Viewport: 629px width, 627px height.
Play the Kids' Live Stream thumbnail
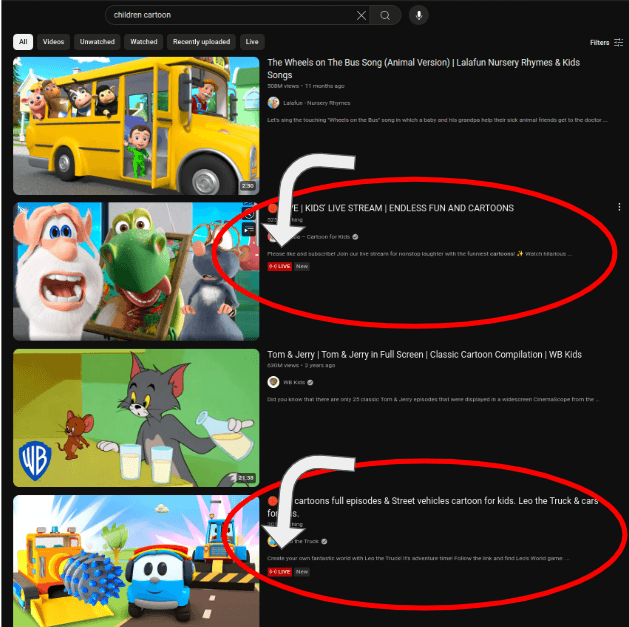[136, 271]
